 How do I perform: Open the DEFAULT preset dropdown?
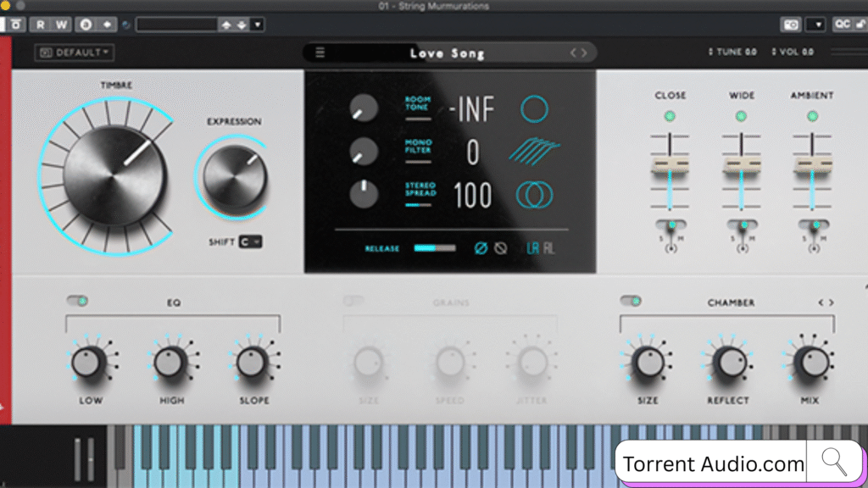point(75,53)
